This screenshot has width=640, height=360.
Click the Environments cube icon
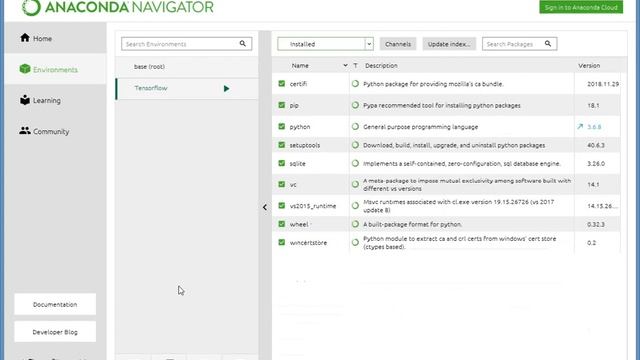(x=24, y=69)
